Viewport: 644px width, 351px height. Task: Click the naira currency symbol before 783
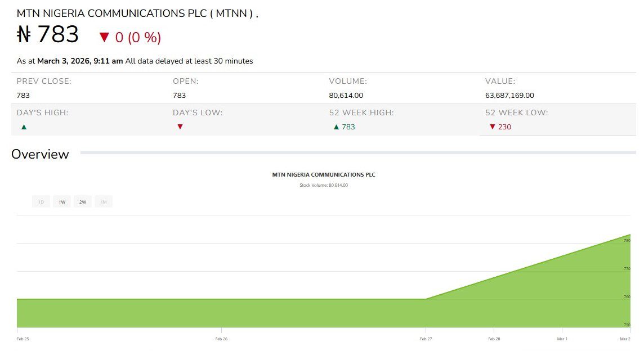24,34
